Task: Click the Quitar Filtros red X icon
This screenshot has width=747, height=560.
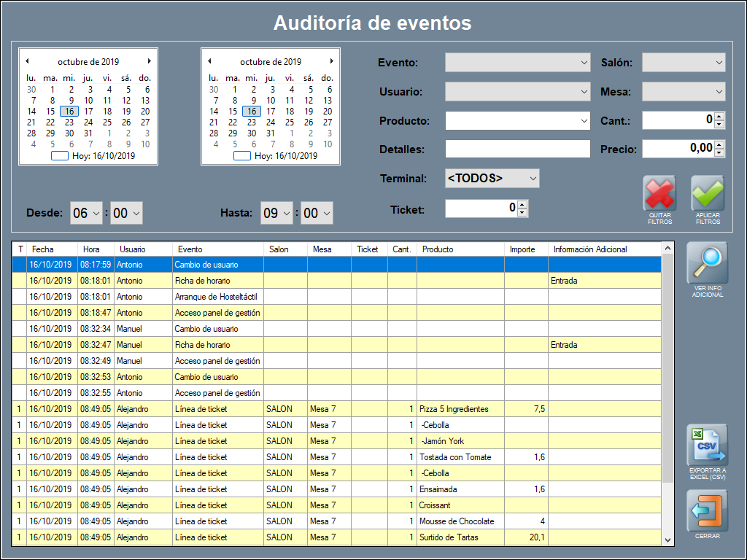Action: (659, 194)
